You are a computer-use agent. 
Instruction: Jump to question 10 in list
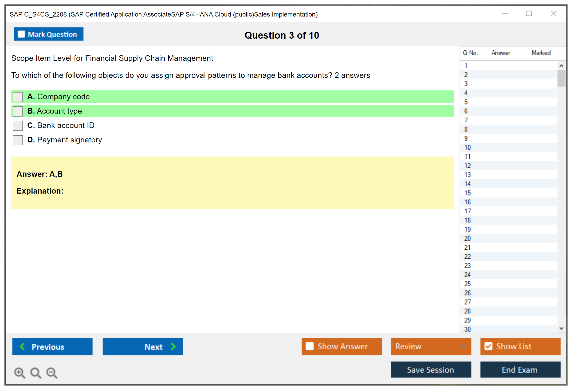pyautogui.click(x=468, y=147)
